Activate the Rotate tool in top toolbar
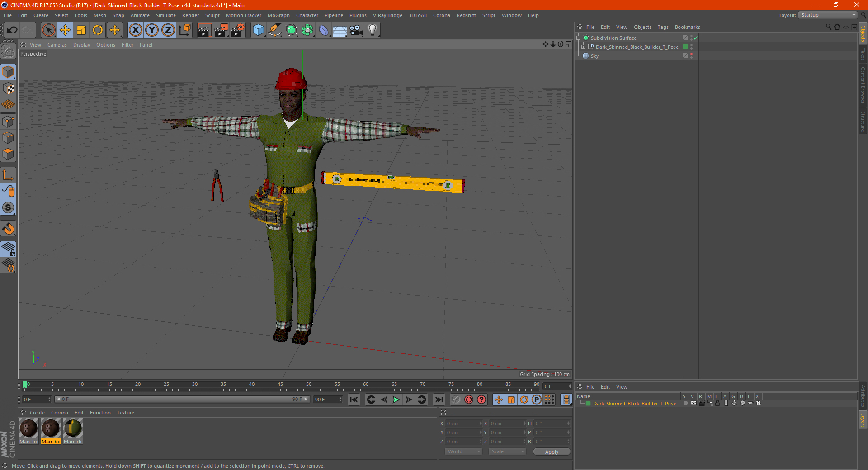868x470 pixels. (98, 30)
